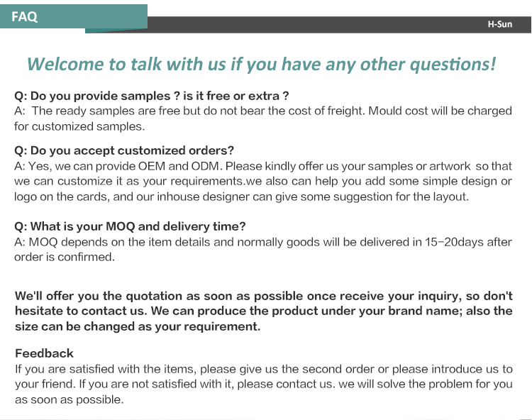The height and width of the screenshot is (420, 532).
Task: Click the customized orders question
Action: click(124, 150)
